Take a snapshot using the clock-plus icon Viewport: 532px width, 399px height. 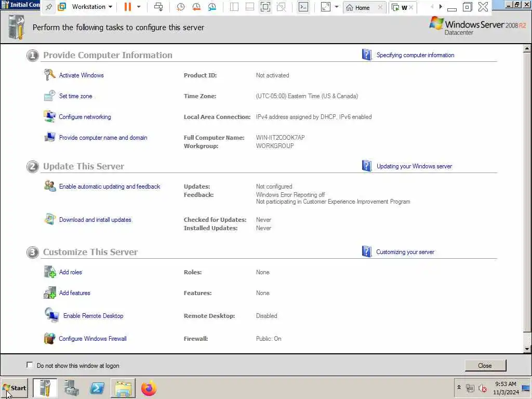[180, 7]
